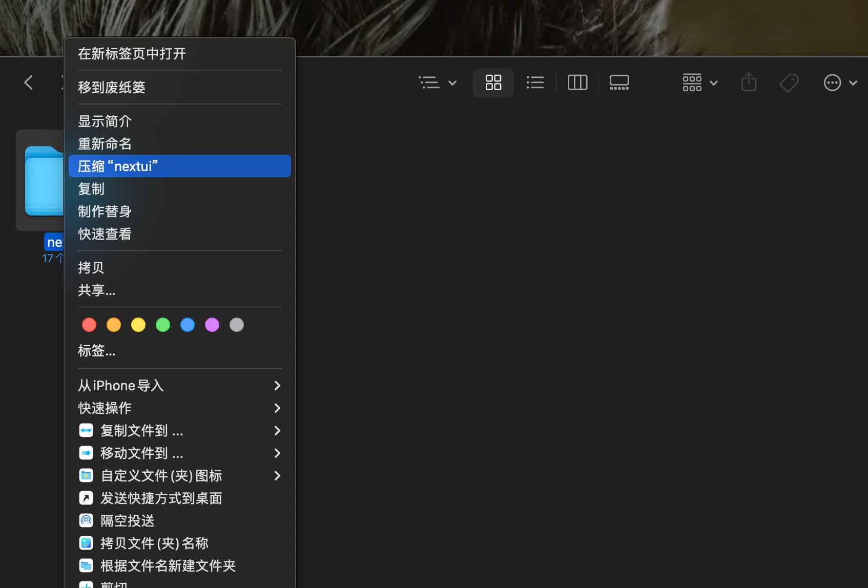The height and width of the screenshot is (588, 868).
Task: Expand 快速操作 submenu arrow
Action: pos(277,408)
